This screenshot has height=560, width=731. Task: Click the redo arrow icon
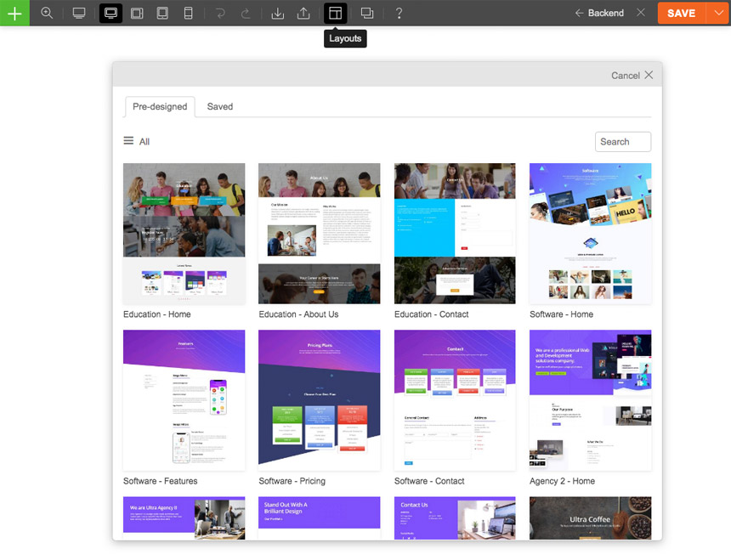click(x=246, y=13)
